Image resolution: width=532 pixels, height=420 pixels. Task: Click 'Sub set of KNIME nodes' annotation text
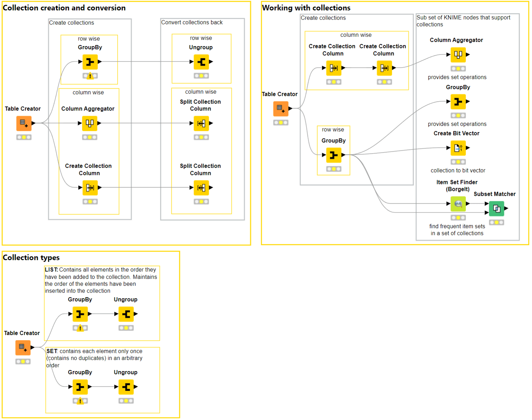point(463,21)
